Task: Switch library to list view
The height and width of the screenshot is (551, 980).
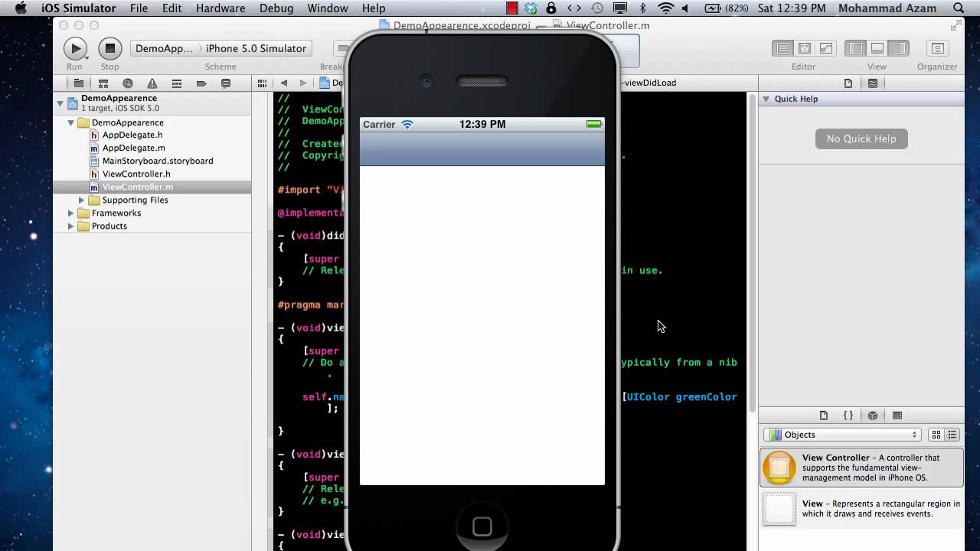Action: click(952, 435)
